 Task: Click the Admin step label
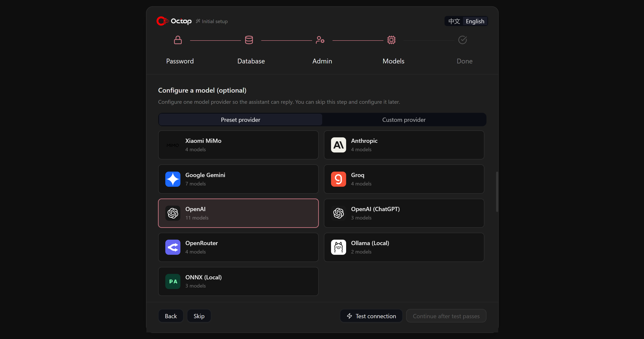(322, 61)
